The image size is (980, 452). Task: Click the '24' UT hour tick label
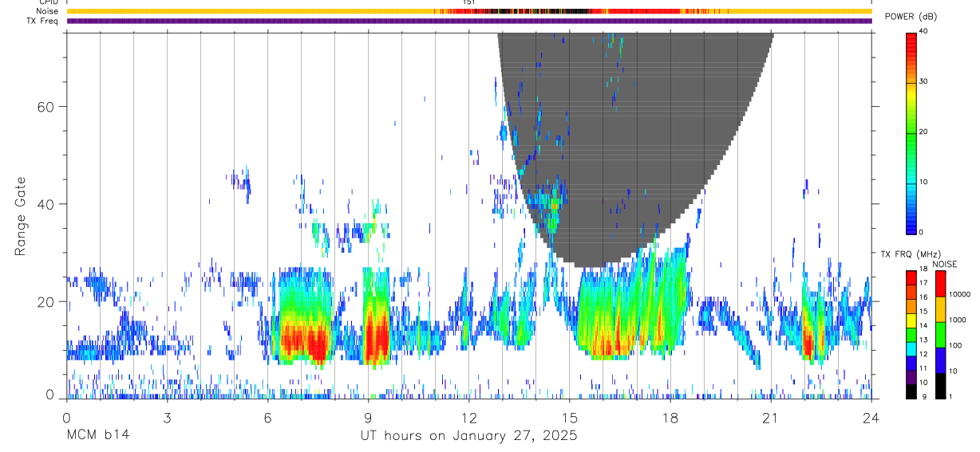pos(871,417)
